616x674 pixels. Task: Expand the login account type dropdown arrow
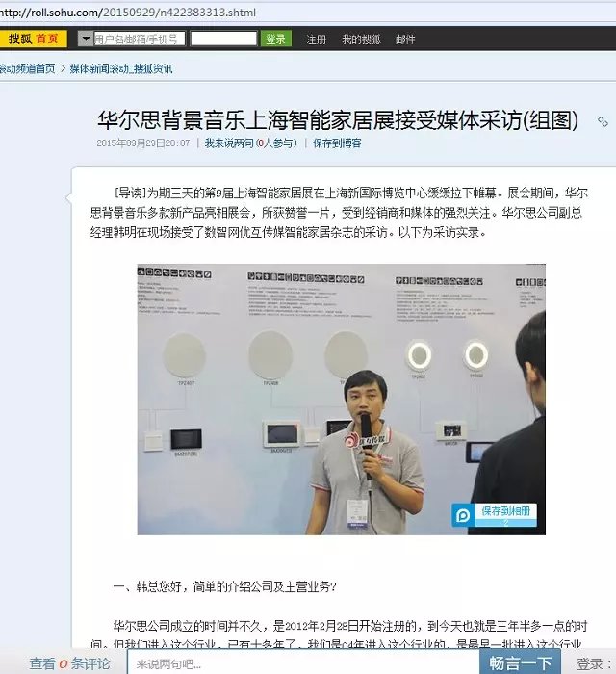click(x=86, y=39)
